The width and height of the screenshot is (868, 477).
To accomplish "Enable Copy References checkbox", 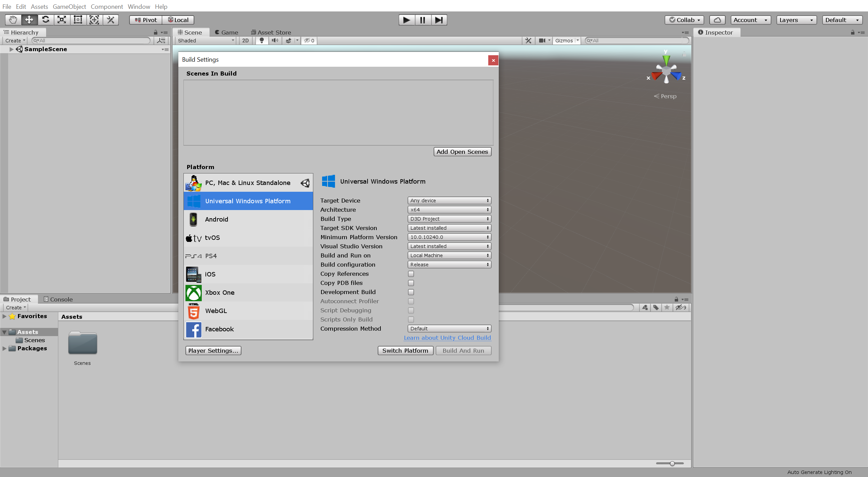I will coord(411,274).
